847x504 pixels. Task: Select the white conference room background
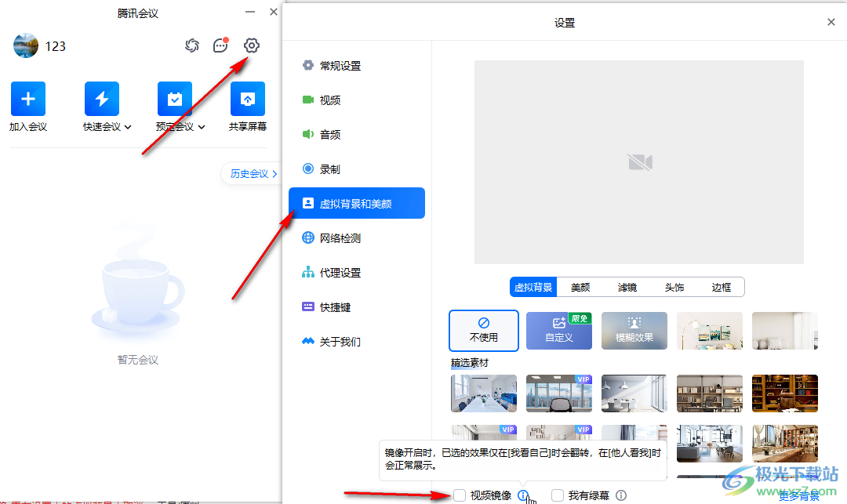(484, 393)
